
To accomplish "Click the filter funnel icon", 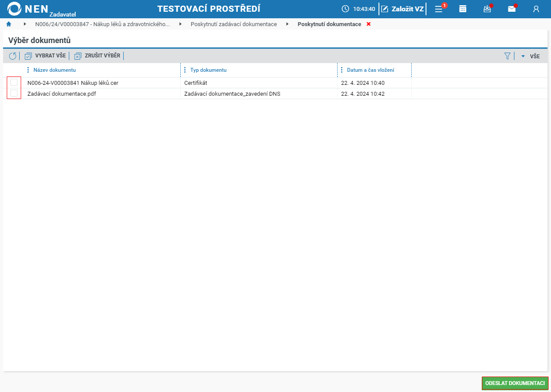I will pyautogui.click(x=507, y=56).
